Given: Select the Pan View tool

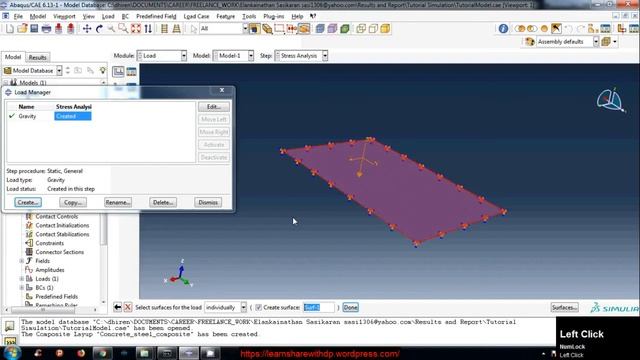Looking at the screenshot, I should (x=87, y=29).
